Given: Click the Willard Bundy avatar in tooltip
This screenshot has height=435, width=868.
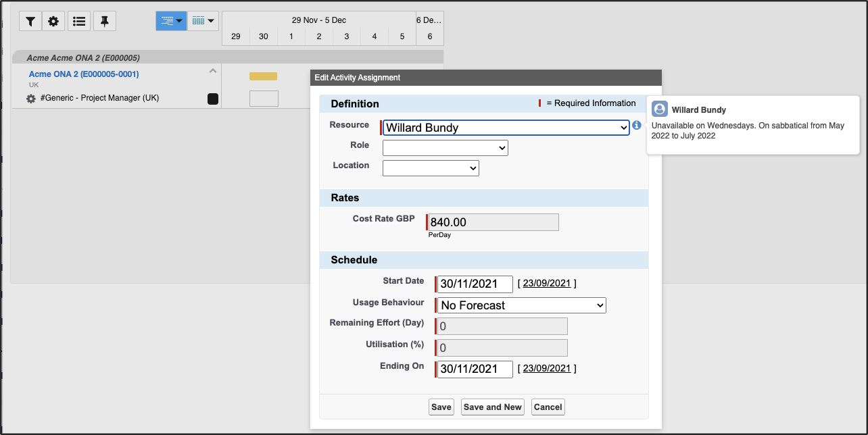Looking at the screenshot, I should coord(660,109).
